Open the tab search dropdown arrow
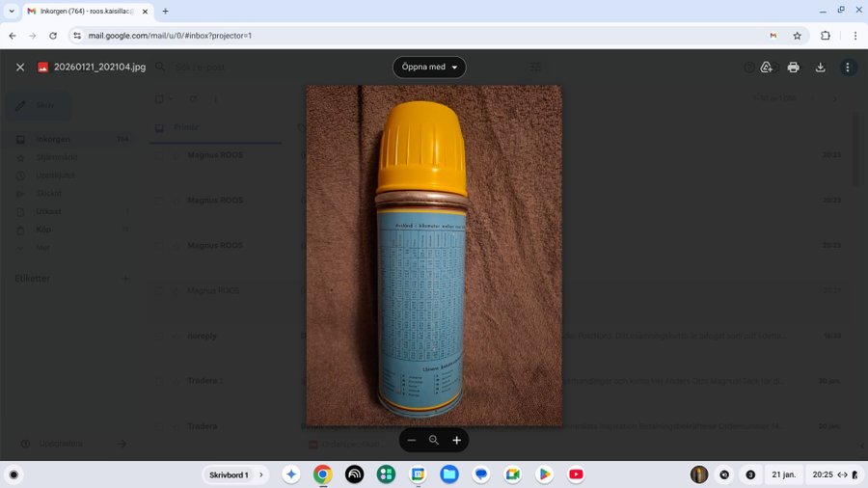 click(x=12, y=11)
